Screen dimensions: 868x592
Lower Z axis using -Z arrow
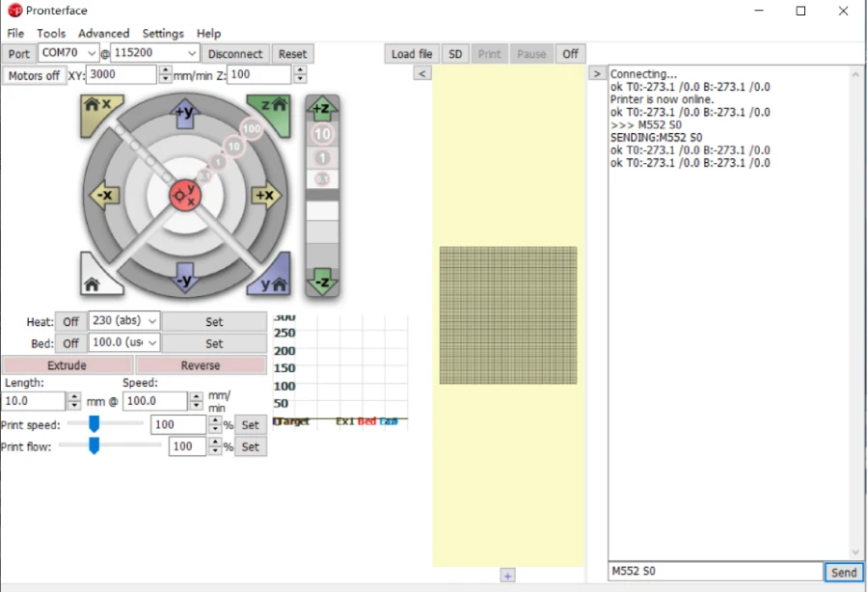tap(322, 283)
